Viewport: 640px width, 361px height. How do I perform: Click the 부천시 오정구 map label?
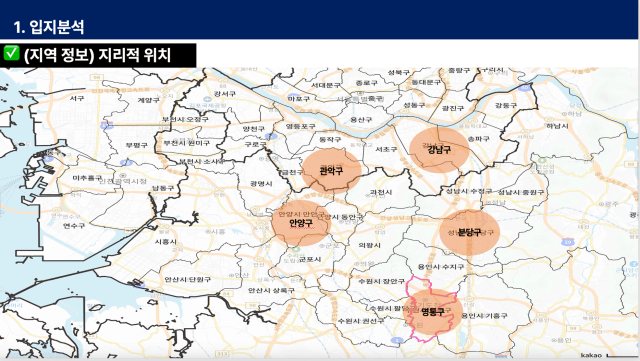click(x=185, y=119)
